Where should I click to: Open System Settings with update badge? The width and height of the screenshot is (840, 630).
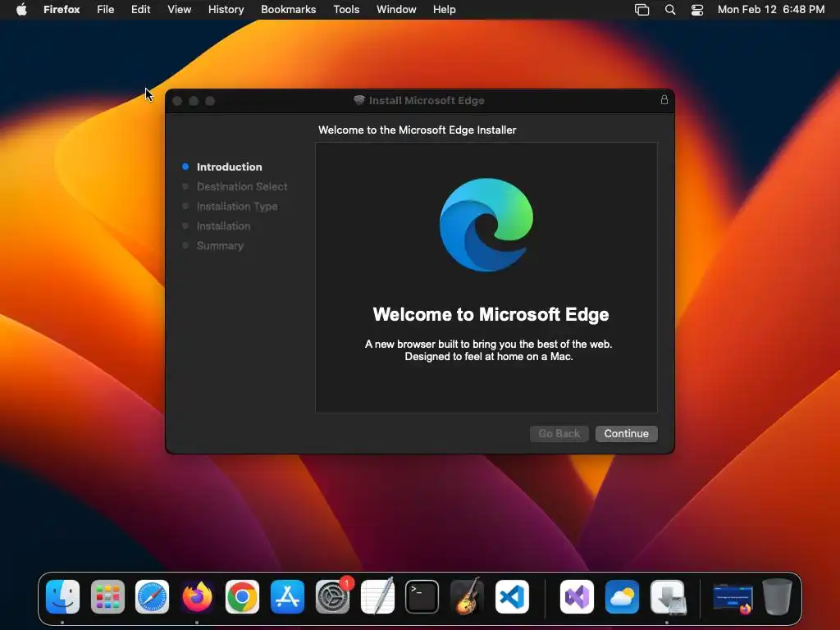coord(333,596)
